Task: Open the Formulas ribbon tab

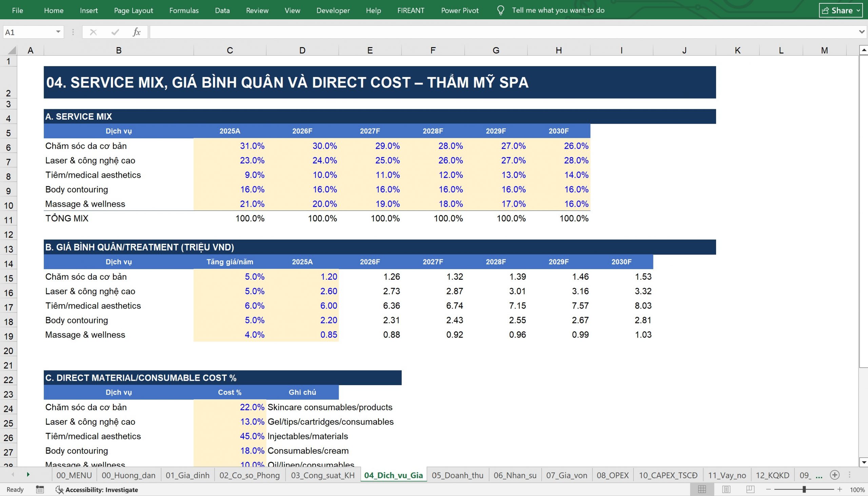Action: click(184, 10)
